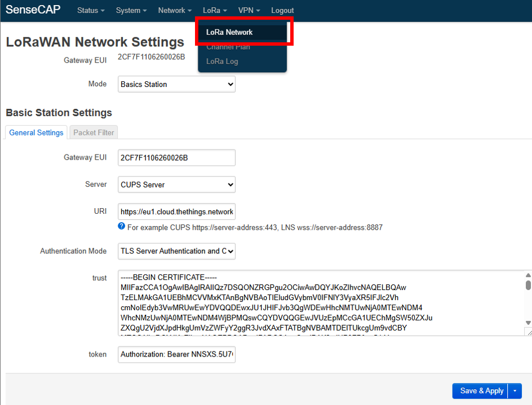Image resolution: width=532 pixels, height=405 pixels.
Task: Switch to the General Settings tab
Action: tap(36, 132)
